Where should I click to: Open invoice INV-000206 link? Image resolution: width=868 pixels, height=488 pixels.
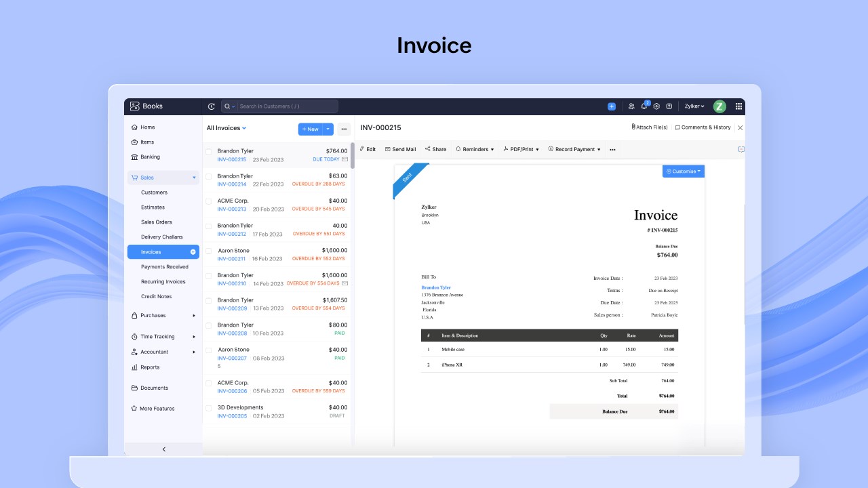[x=232, y=391]
